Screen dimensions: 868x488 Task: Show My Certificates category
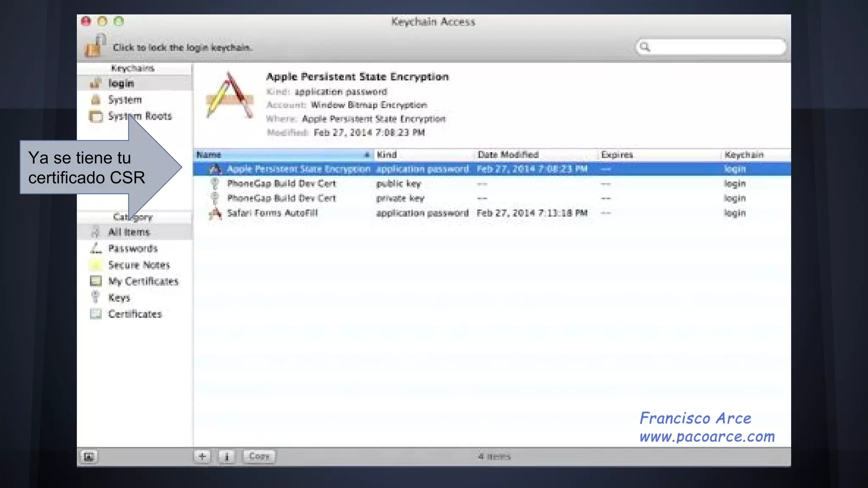tap(143, 281)
